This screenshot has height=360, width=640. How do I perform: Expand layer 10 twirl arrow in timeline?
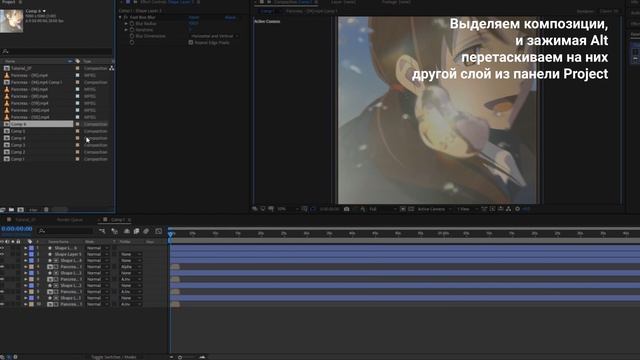coord(25,304)
